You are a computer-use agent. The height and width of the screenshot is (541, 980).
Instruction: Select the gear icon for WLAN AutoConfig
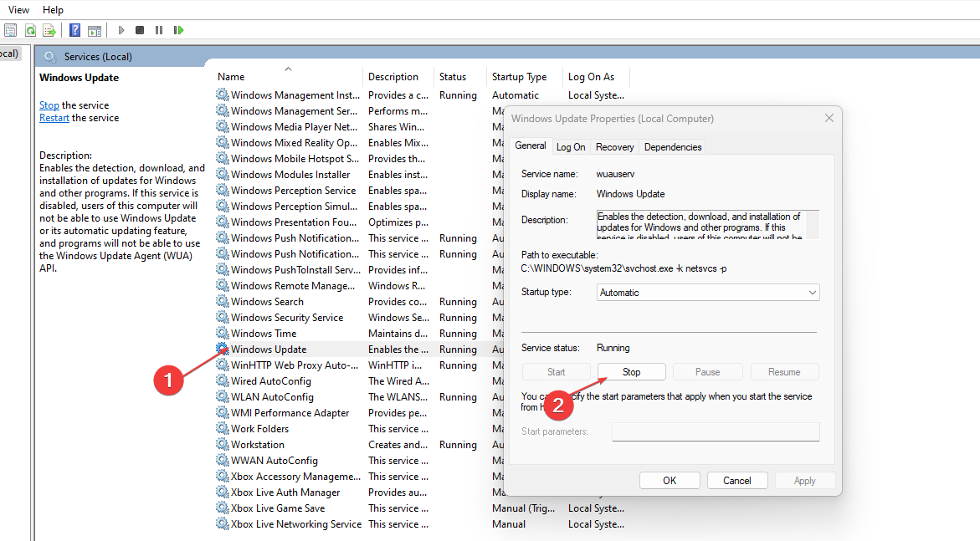click(x=223, y=396)
